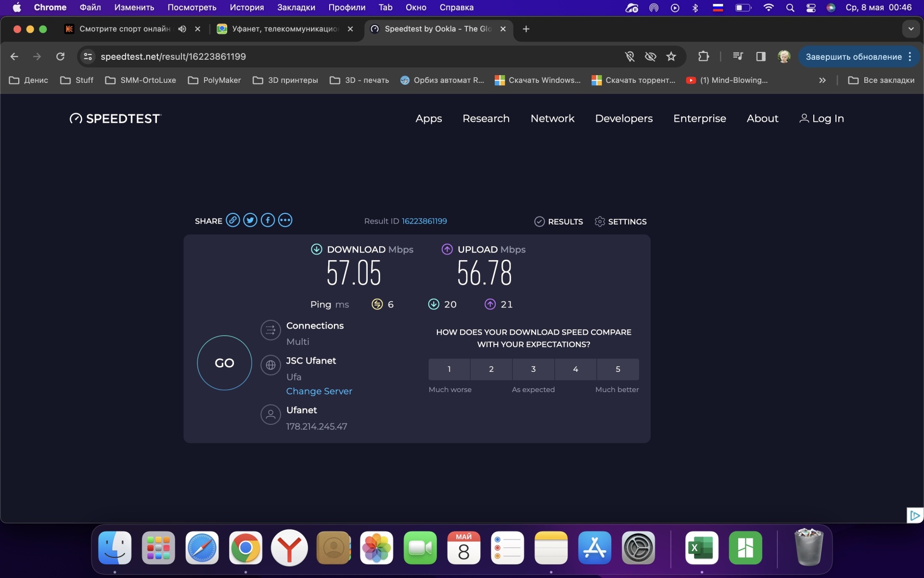
Task: Bookmark this page with star icon
Action: [x=671, y=57]
